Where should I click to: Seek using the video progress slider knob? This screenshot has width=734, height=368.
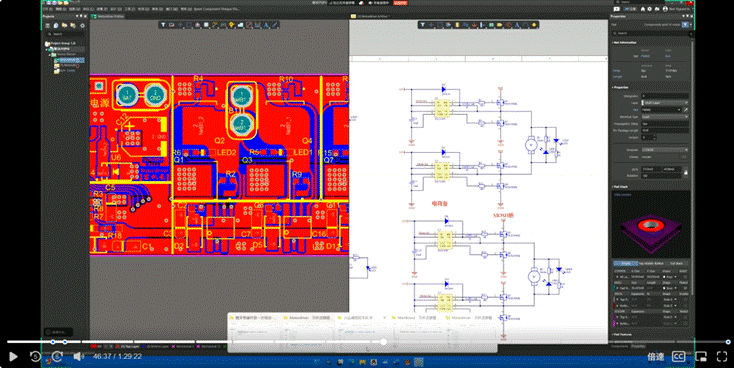click(383, 342)
